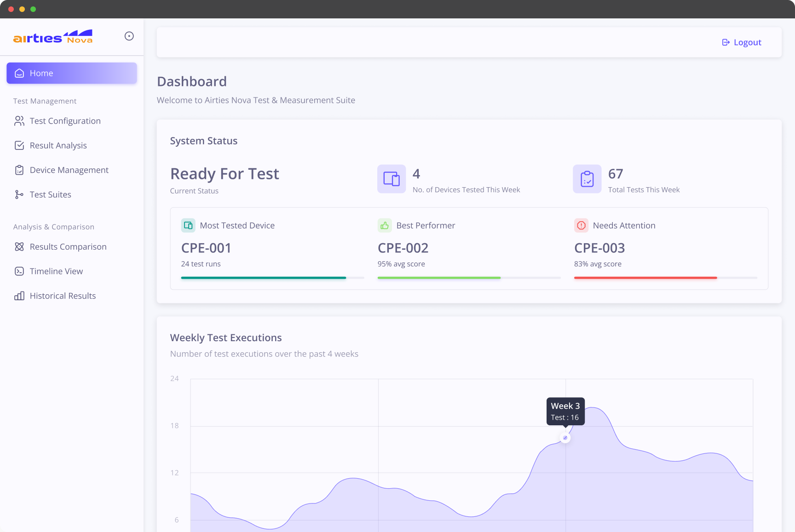The image size is (795, 532).
Task: Click the Logout link
Action: point(742,42)
